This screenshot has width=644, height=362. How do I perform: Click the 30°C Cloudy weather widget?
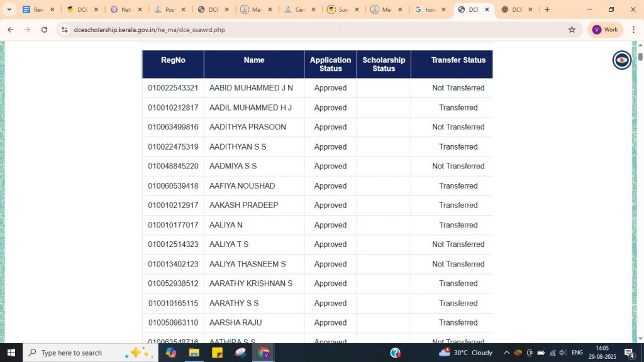click(x=466, y=353)
